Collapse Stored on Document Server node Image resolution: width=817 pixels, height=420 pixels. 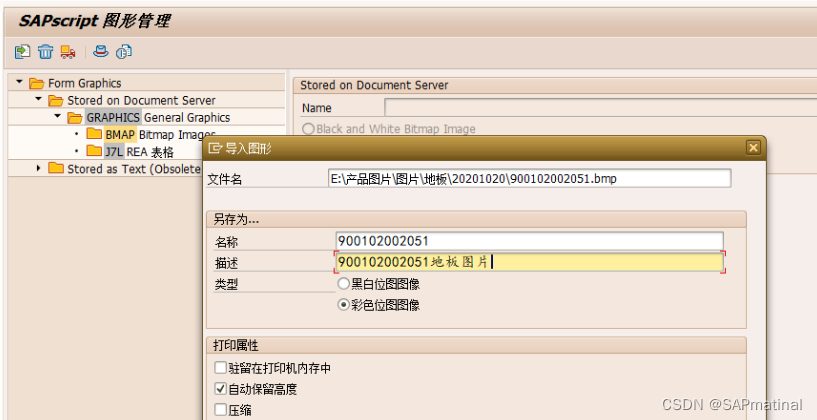[x=39, y=99]
